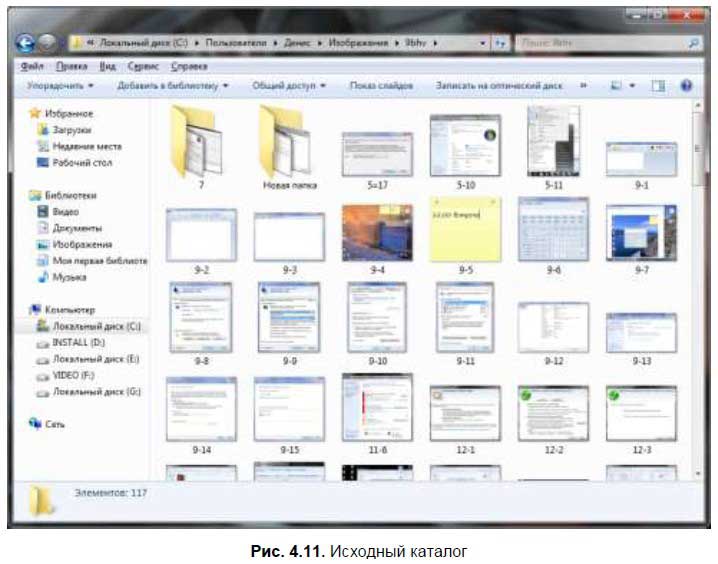Open the Help question mark icon
The width and height of the screenshot is (718, 564).
point(686,86)
